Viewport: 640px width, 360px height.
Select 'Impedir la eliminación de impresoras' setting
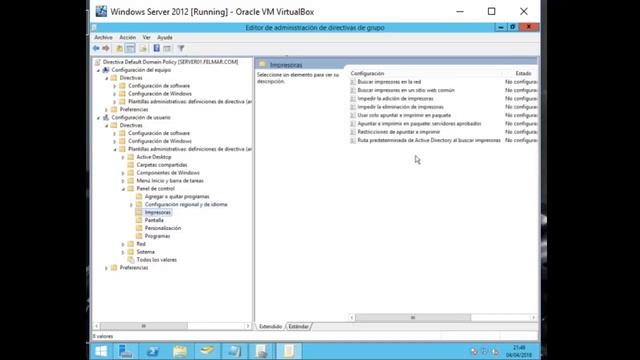coord(400,107)
